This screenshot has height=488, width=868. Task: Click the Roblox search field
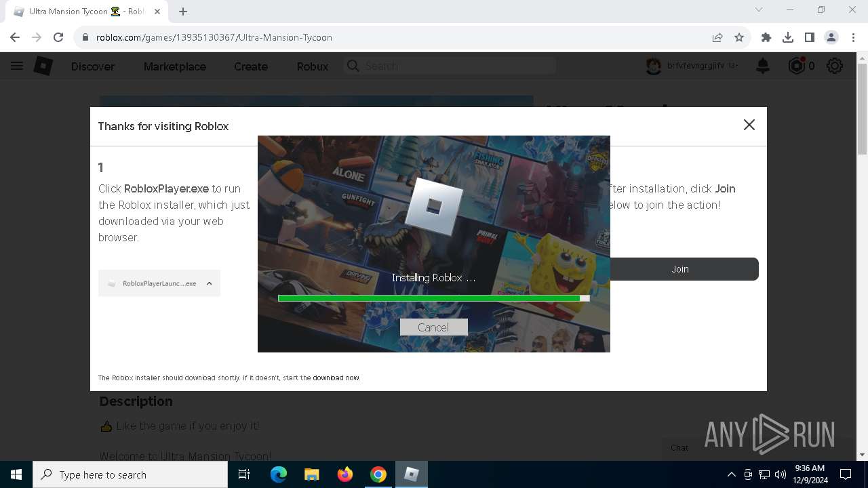[450, 66]
